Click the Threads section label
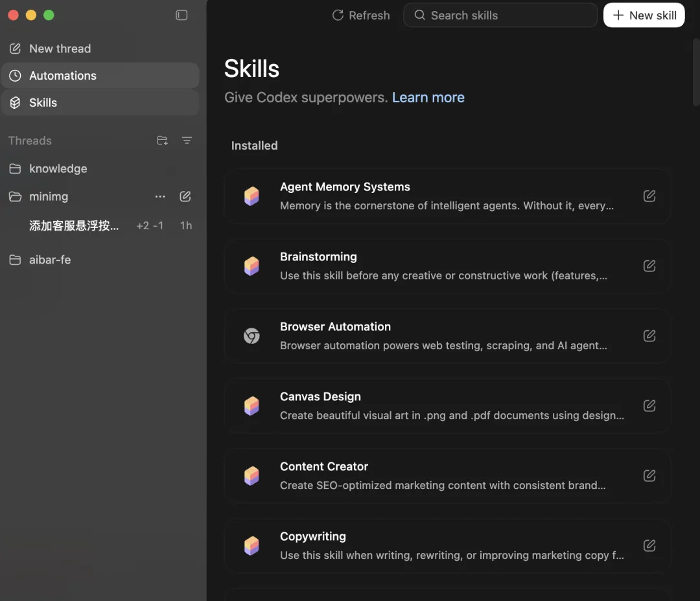This screenshot has height=601, width=700. pos(30,141)
